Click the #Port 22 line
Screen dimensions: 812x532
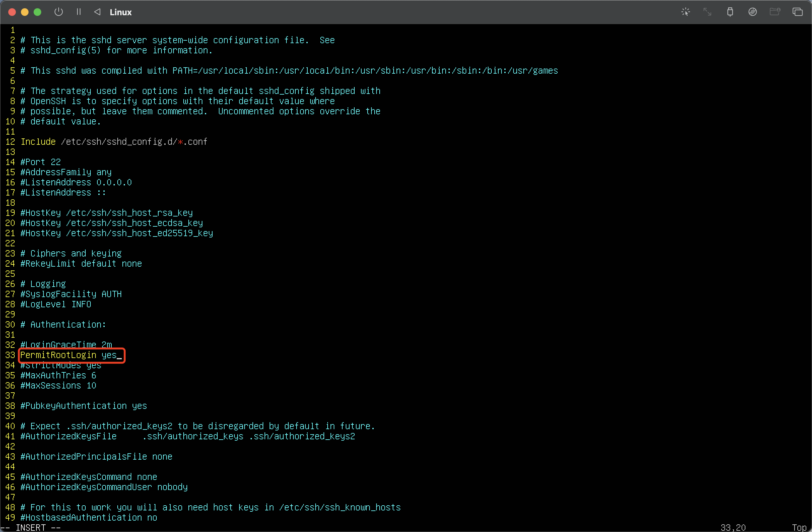tap(40, 162)
